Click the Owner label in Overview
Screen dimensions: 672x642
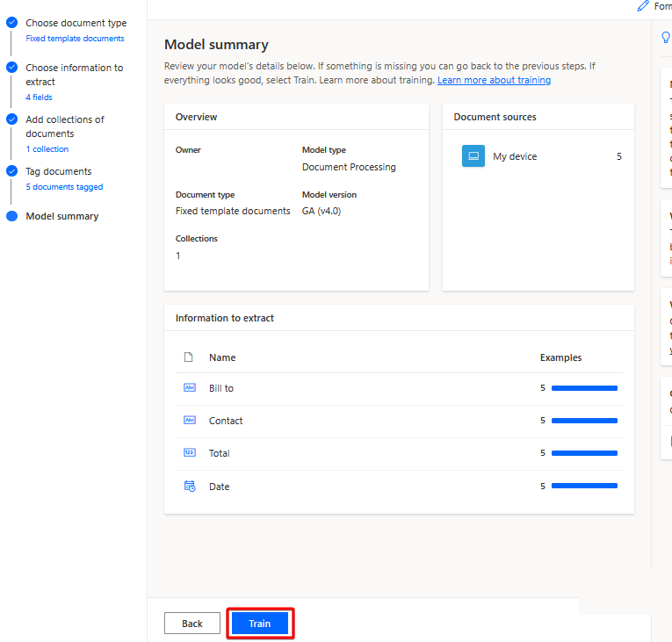(x=188, y=150)
